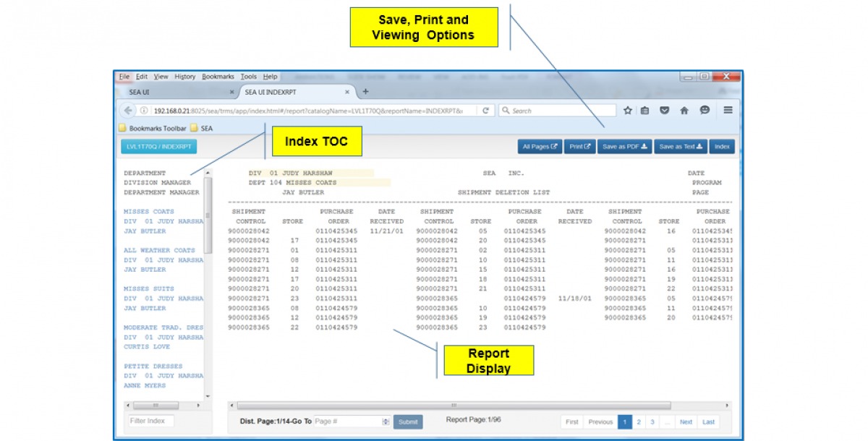This screenshot has height=441, width=868.
Task: Open the Tools menu
Action: tap(250, 77)
